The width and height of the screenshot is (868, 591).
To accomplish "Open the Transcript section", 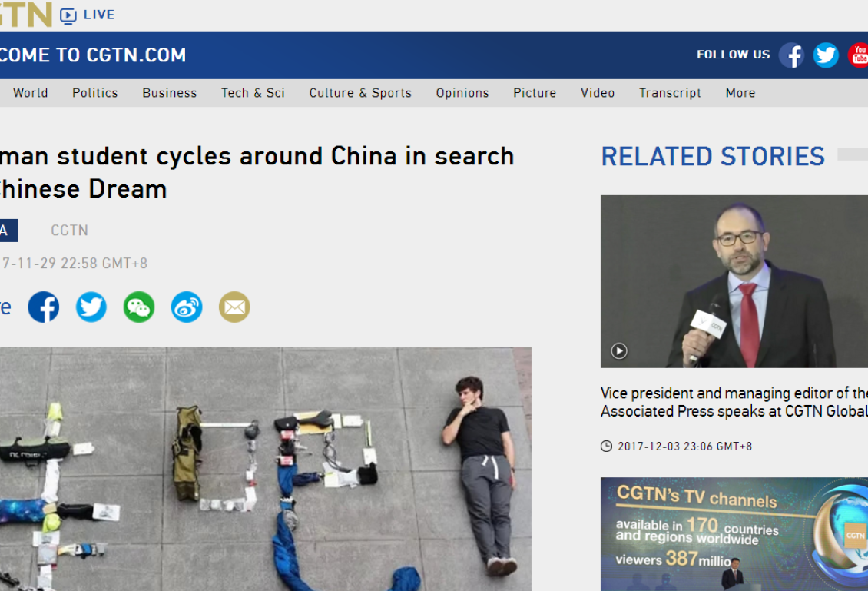I will (670, 93).
